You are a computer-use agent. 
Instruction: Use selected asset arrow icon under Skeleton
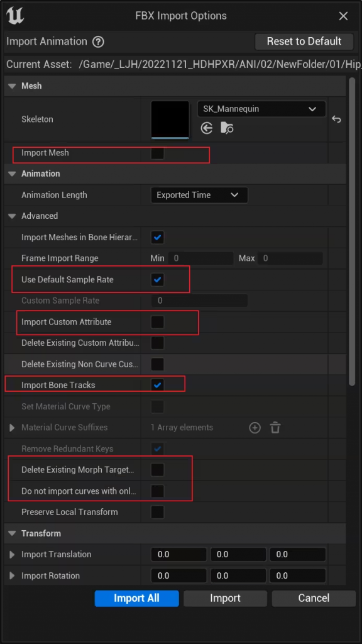206,128
